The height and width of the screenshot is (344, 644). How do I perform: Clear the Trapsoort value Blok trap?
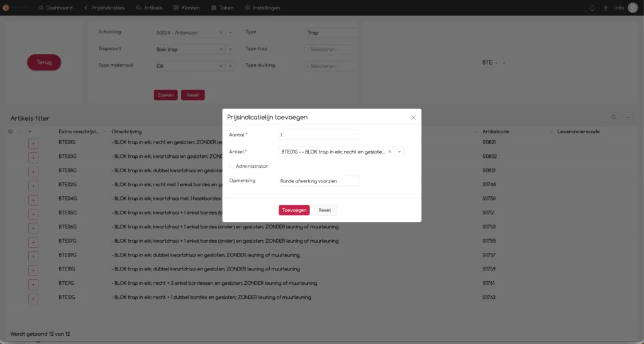pos(221,49)
